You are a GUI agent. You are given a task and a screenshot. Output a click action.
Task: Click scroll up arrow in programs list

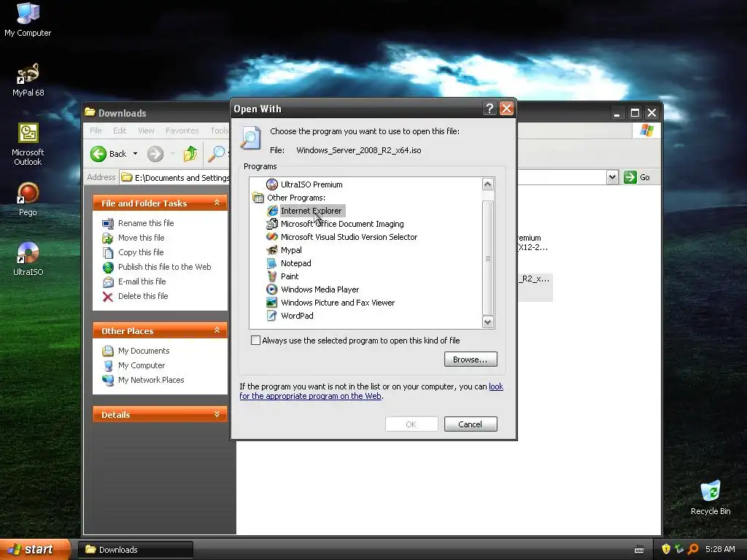pyautogui.click(x=487, y=184)
